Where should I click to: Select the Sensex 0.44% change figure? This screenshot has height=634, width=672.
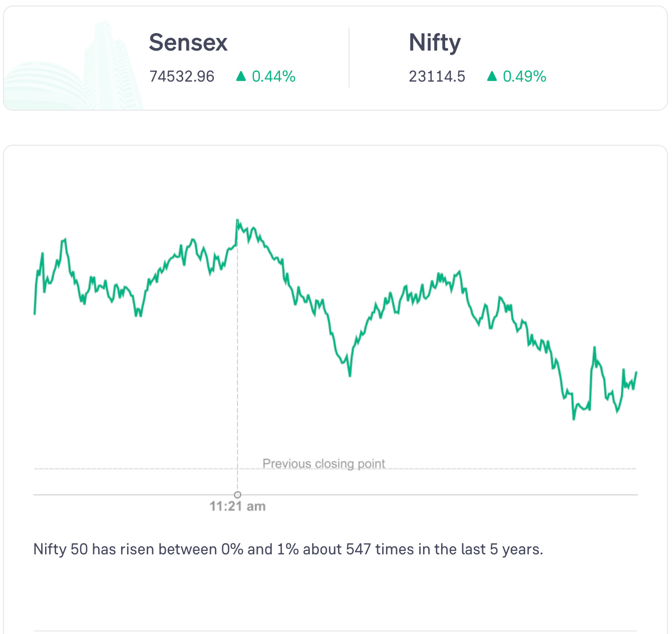click(273, 77)
